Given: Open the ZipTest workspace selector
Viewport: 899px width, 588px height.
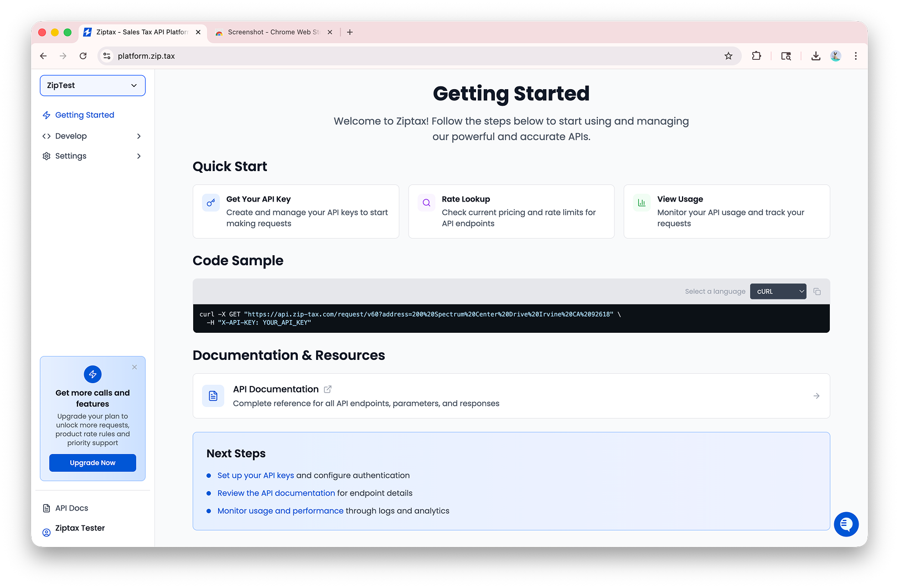Looking at the screenshot, I should tap(92, 85).
